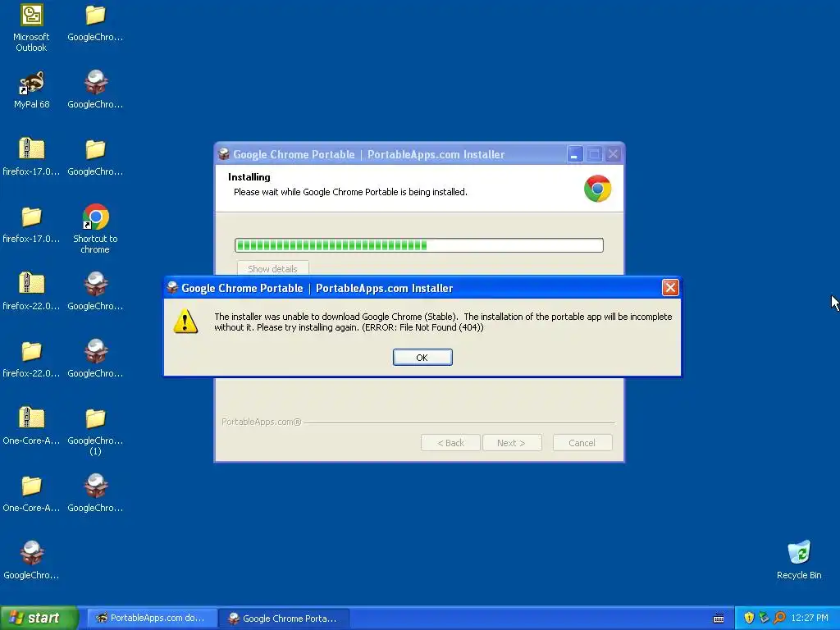Open the Recycle Bin icon
840x630 pixels.
799,559
